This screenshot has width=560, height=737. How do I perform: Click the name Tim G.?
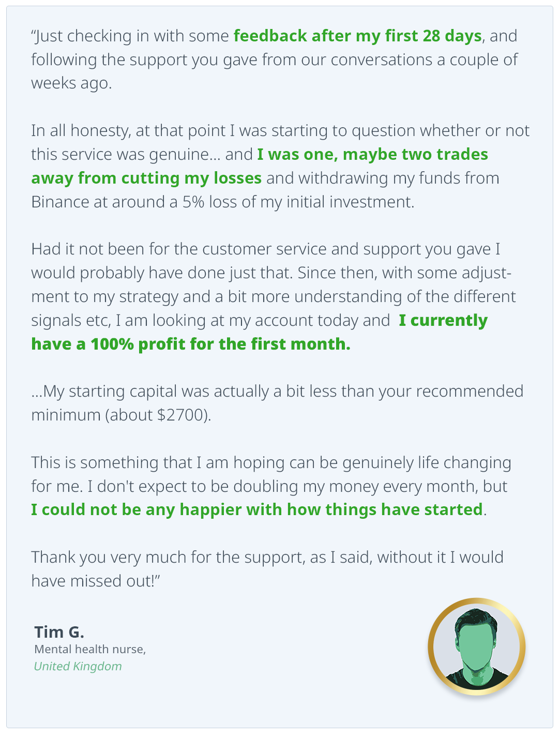pos(59,631)
